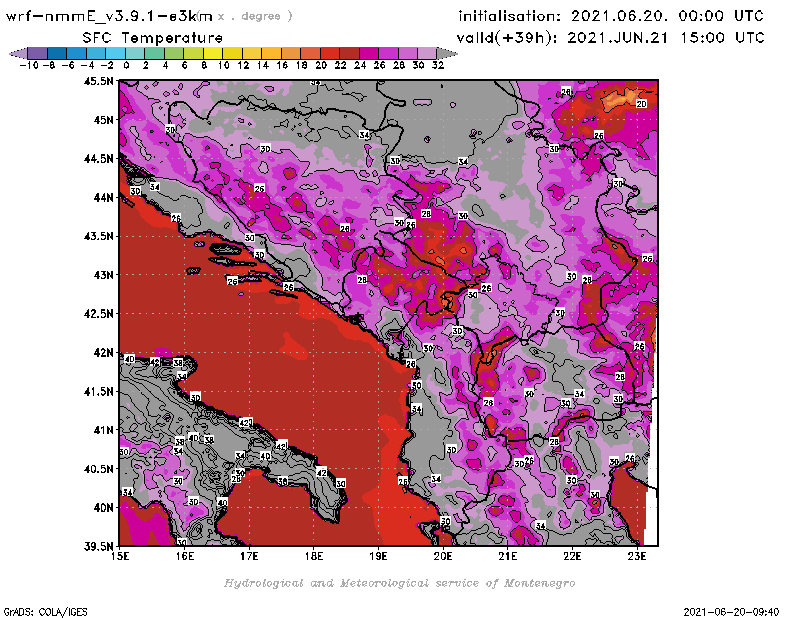The width and height of the screenshot is (800, 618).
Task: Click the legend value '16'
Action: point(282,66)
